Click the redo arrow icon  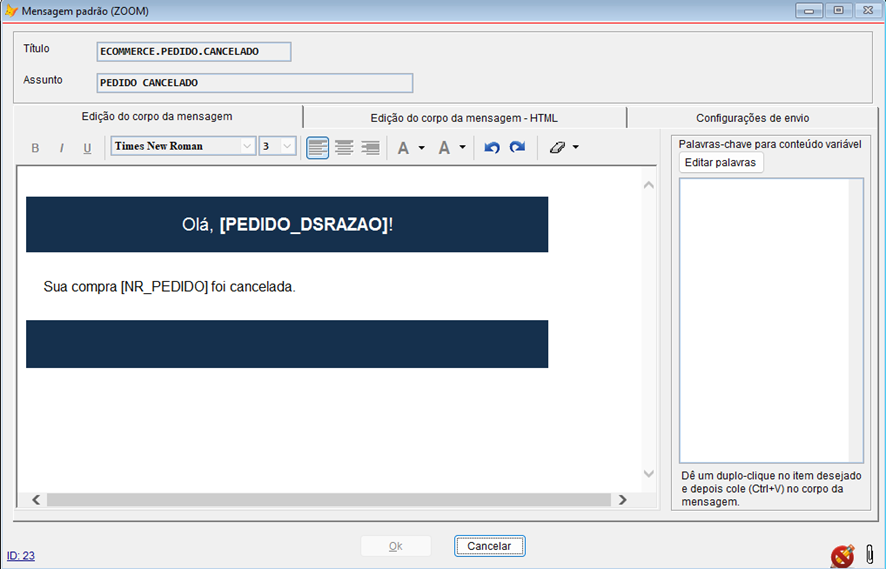[x=517, y=148]
